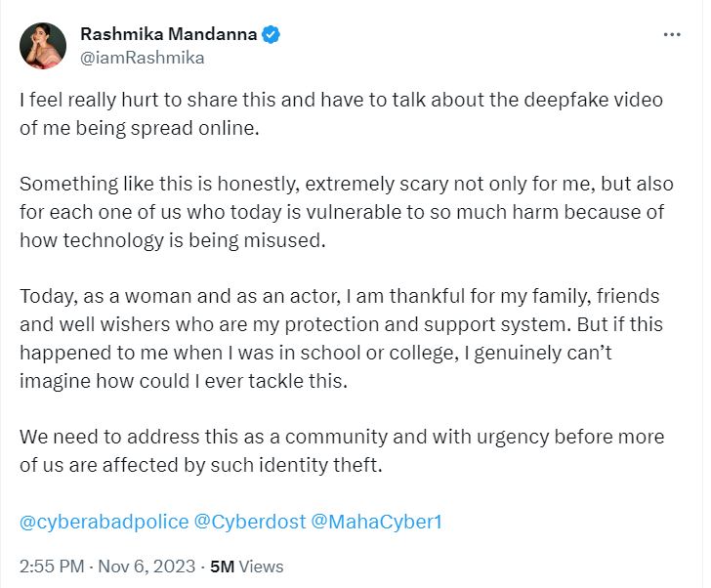Visit the @cyberabadpolice mention
This screenshot has width=711, height=588.
[104, 522]
